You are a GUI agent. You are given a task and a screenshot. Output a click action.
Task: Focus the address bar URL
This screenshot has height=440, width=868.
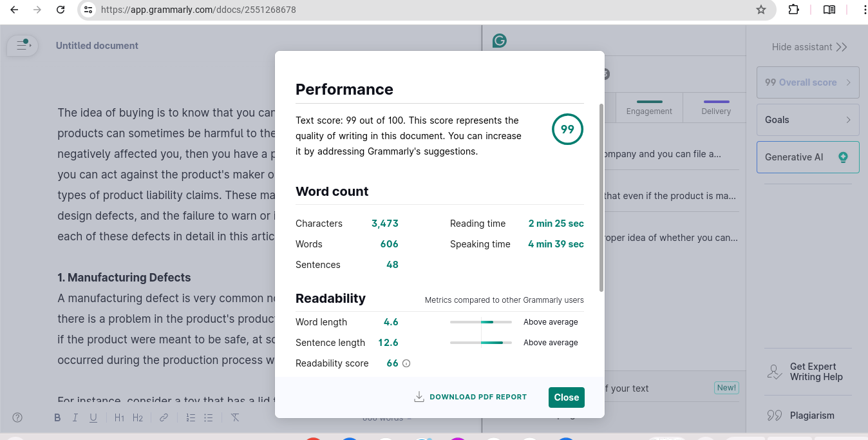(198, 10)
